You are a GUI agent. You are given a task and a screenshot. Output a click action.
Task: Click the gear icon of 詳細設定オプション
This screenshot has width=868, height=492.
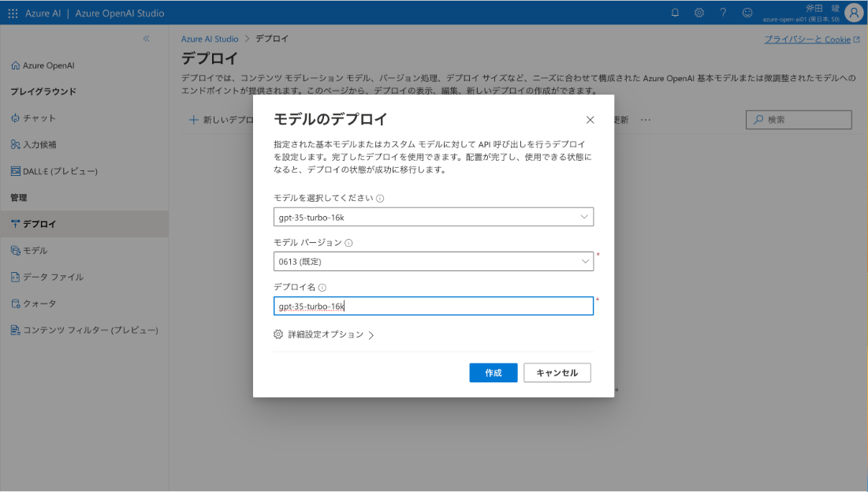point(278,334)
